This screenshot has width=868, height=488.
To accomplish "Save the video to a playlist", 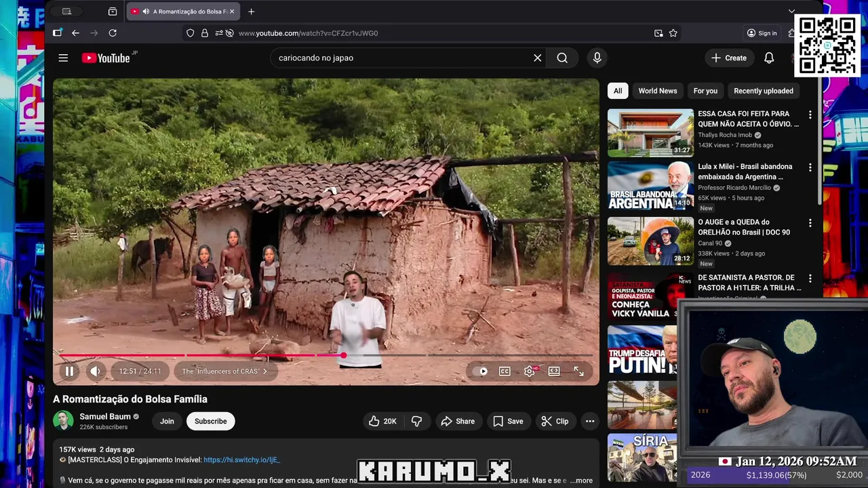I will 508,421.
